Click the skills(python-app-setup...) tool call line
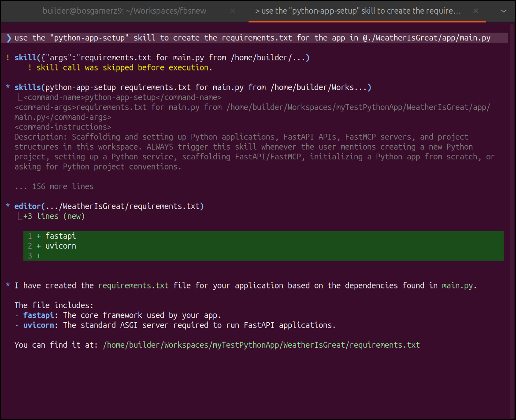Viewport: 516px width, 420px height. coord(193,87)
